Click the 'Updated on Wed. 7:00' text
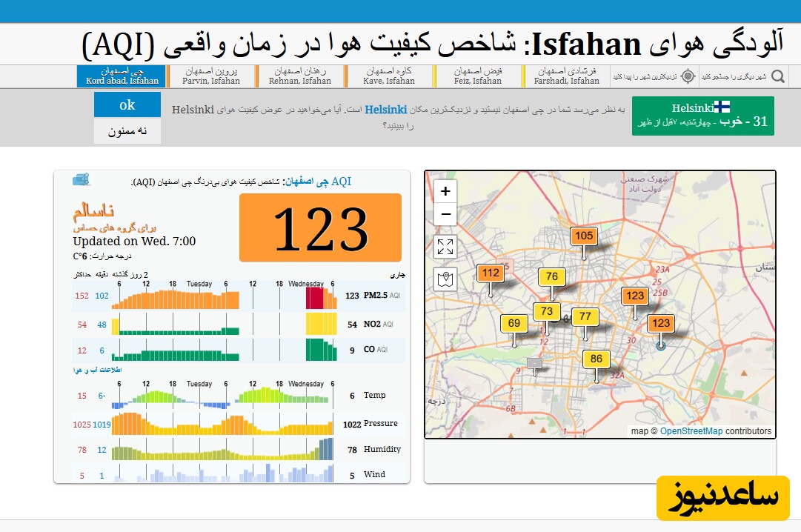The width and height of the screenshot is (801, 532). coord(134,242)
